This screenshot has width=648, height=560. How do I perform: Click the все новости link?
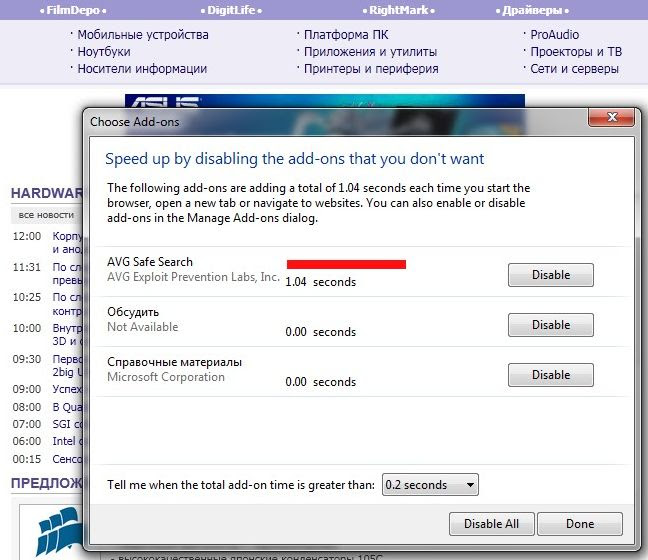click(46, 215)
